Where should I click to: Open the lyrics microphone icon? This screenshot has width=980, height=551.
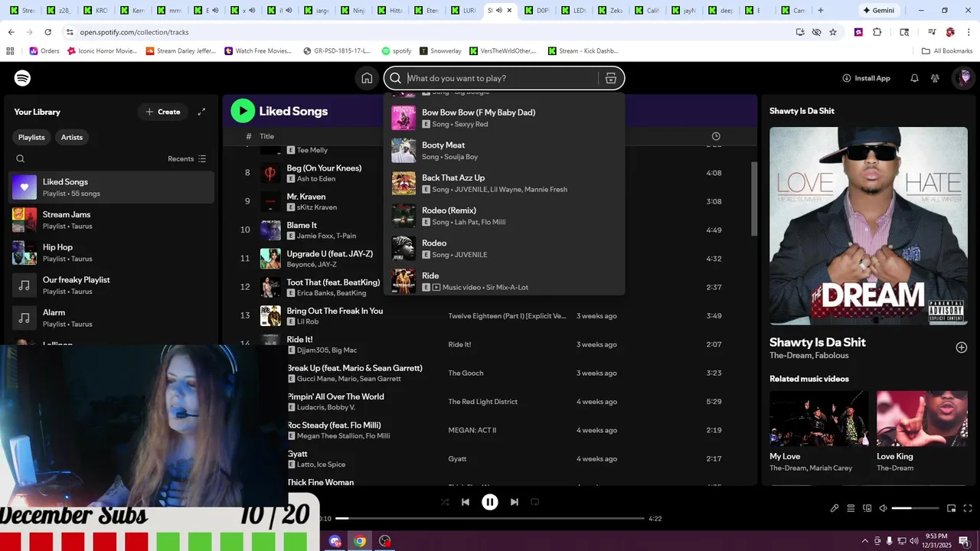pos(835,508)
